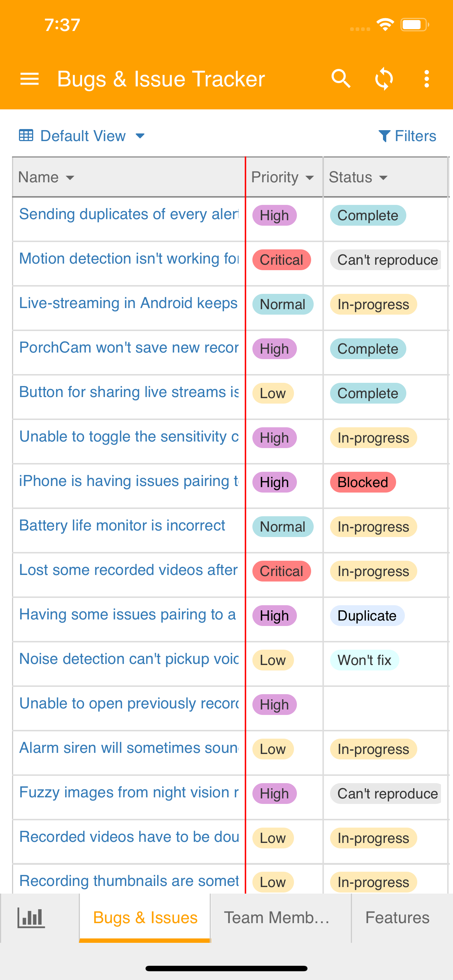
Task: Select the search icon in the header
Action: pyautogui.click(x=341, y=79)
